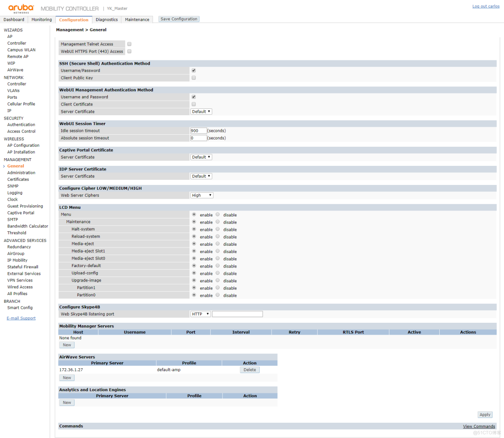Open the Diagnostics tab

(x=107, y=20)
